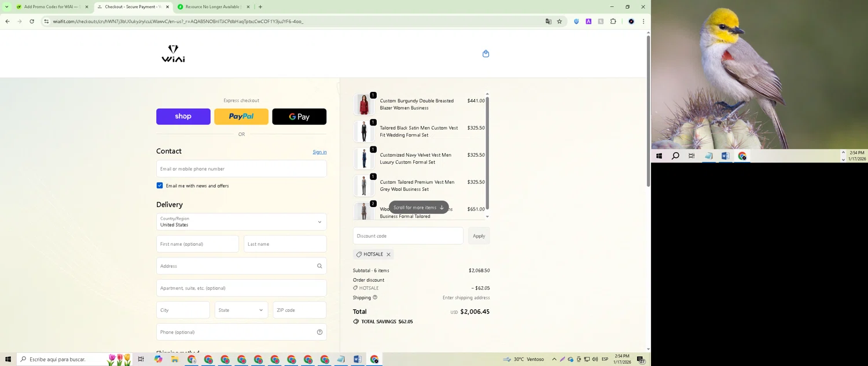Open the State dropdown
Screen dimensions: 868x366
coord(241,310)
